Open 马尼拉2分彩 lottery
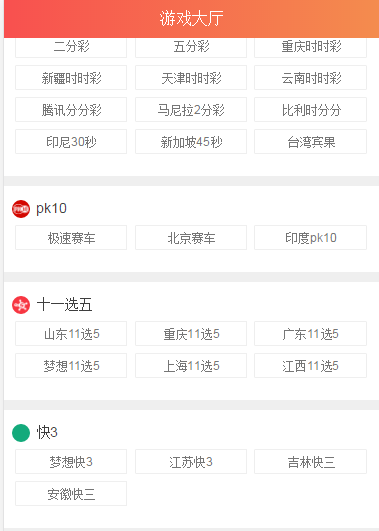Image resolution: width=379 pixels, height=531 pixels. tap(191, 110)
